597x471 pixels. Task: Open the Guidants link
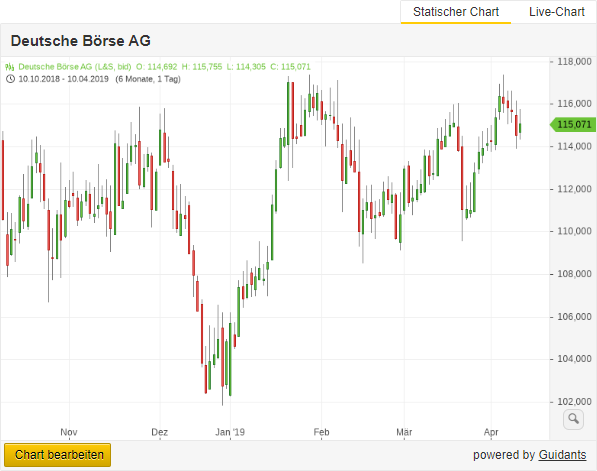(x=562, y=455)
